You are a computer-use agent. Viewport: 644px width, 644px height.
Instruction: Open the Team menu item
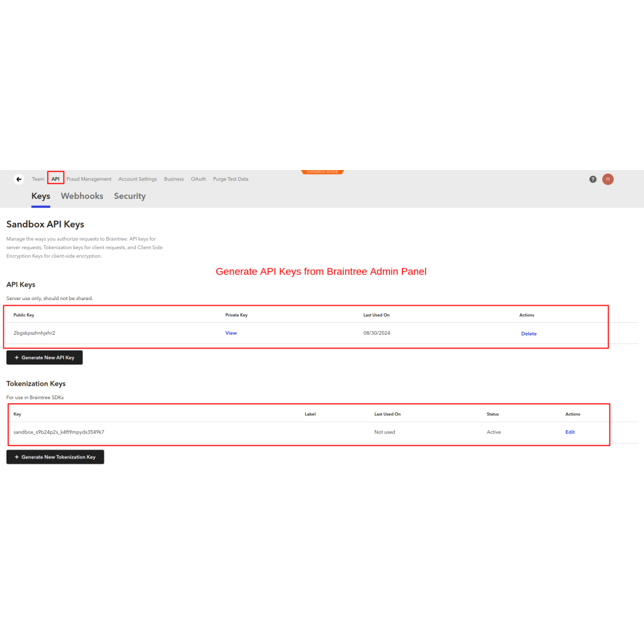click(38, 179)
